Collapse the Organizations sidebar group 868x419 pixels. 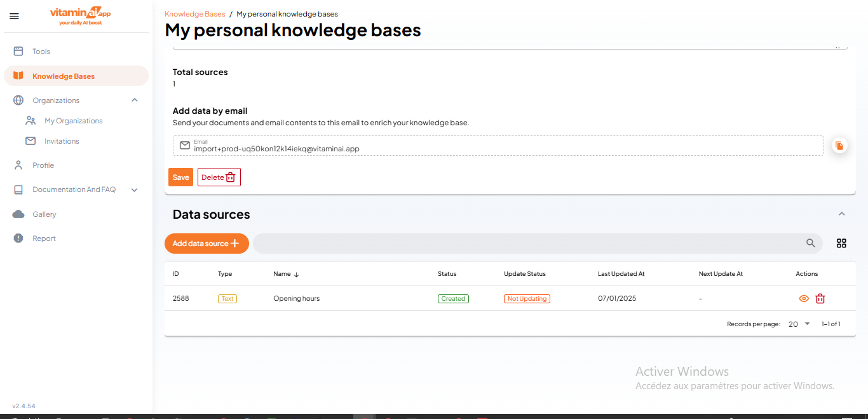pyautogui.click(x=134, y=100)
